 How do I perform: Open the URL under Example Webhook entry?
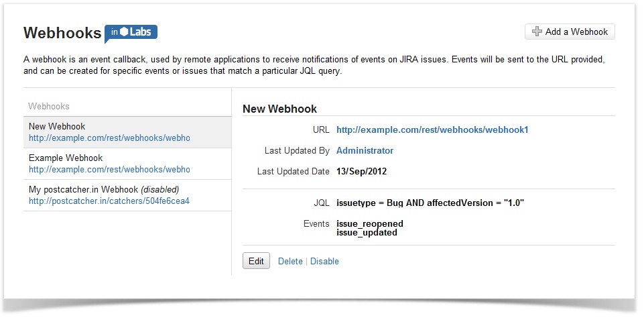point(109,170)
